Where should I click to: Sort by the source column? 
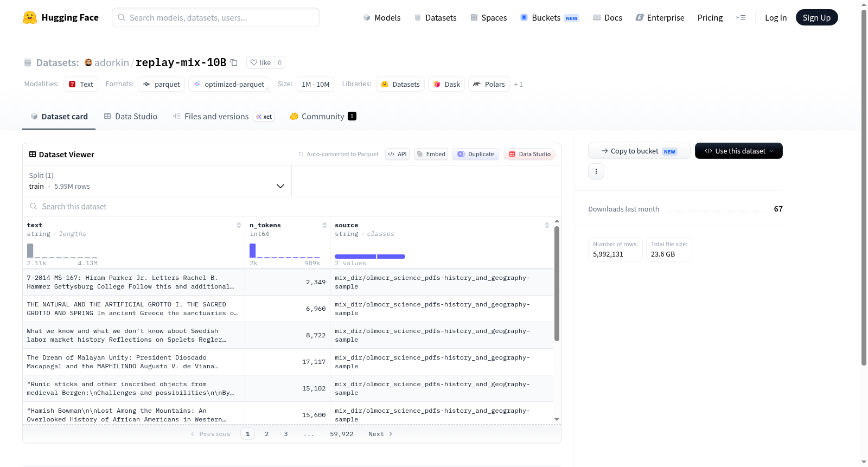(x=547, y=225)
